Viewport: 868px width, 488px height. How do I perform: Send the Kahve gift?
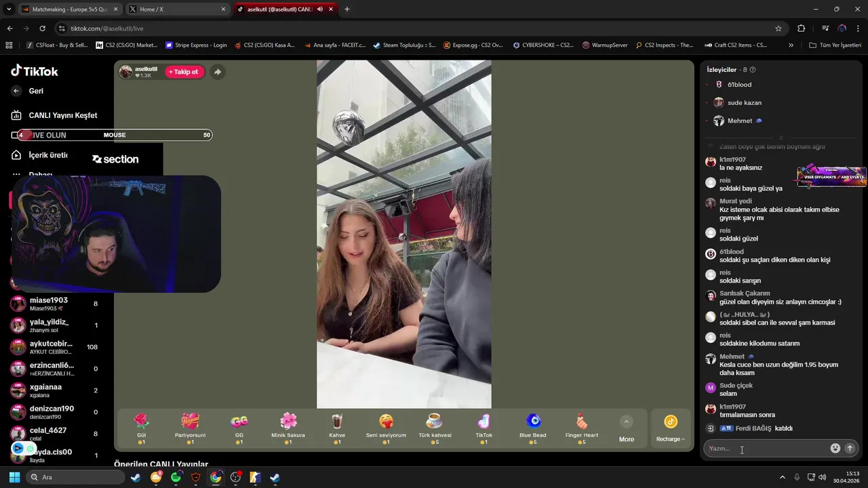337,428
